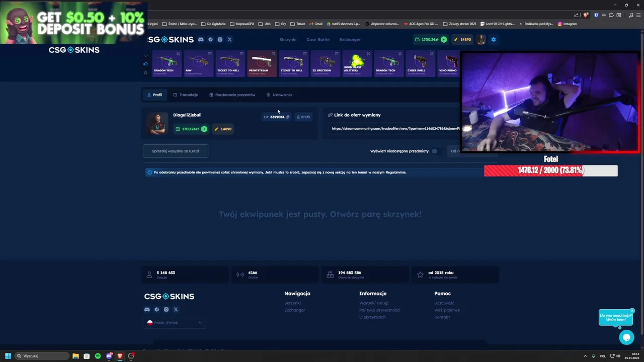This screenshot has height=362, width=644.
Task: Toggle 'Wyświetl niedostępne przedmioty' switch
Action: (x=435, y=151)
